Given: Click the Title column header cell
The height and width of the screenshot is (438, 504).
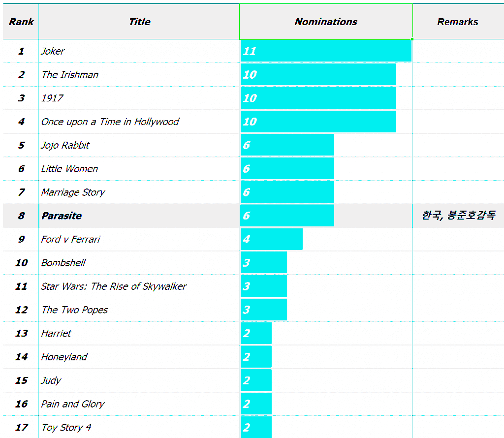Looking at the screenshot, I should point(139,22).
